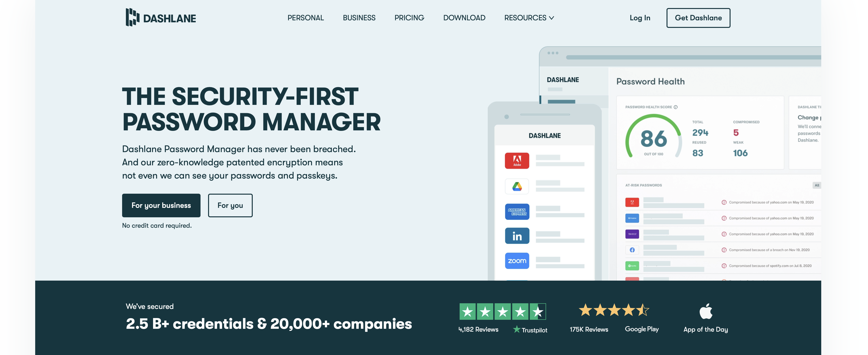Open the DOWNLOAD menu item
This screenshot has height=355, width=868.
coord(464,18)
